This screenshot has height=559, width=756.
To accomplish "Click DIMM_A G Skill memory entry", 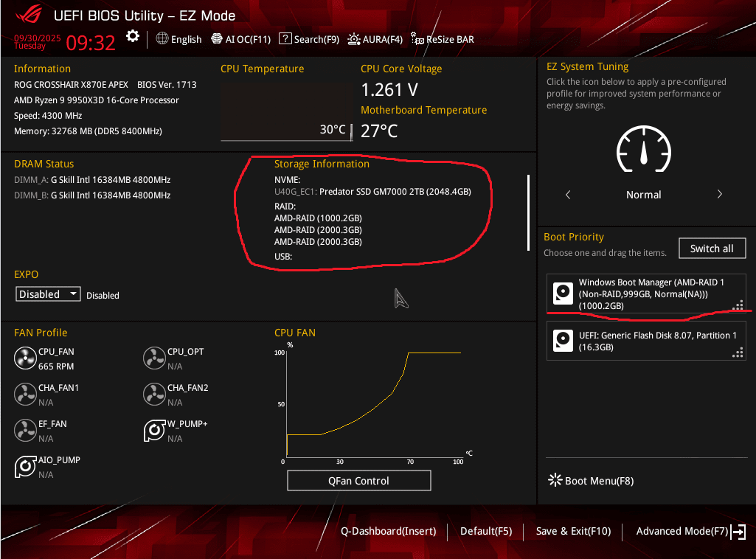I will 92,180.
